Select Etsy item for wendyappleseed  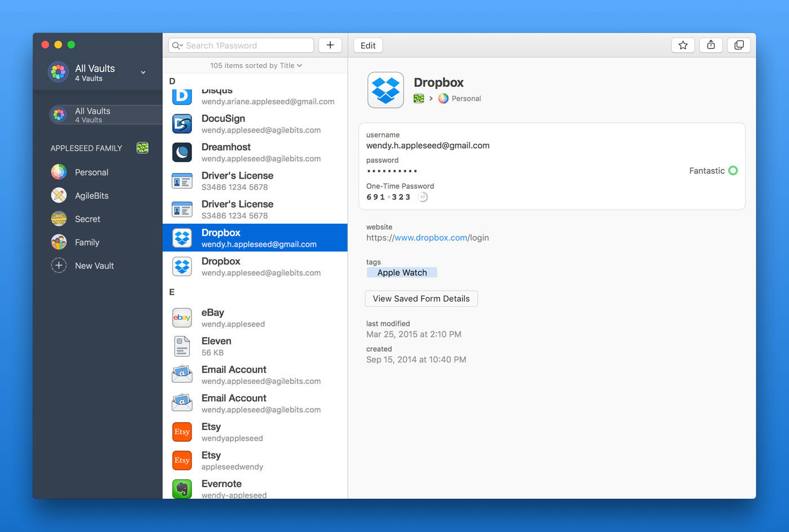click(255, 432)
